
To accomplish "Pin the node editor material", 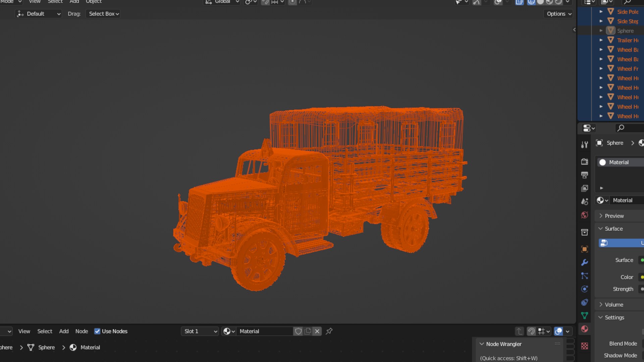I will [329, 331].
